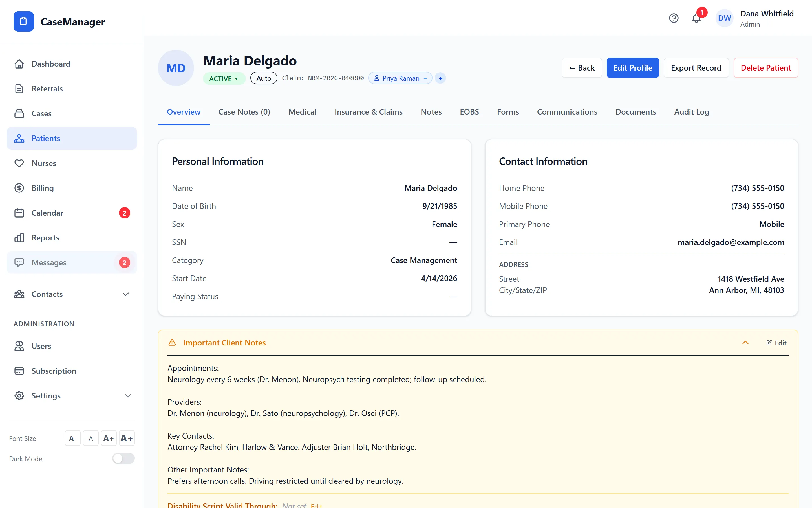Click Export Record
The image size is (812, 508).
(x=696, y=68)
